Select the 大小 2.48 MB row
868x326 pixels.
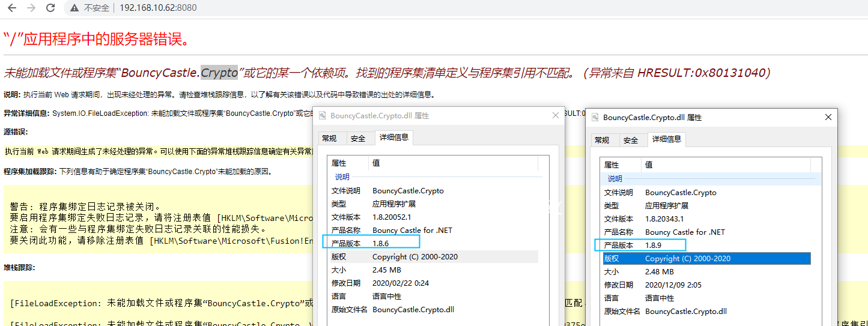(706, 272)
